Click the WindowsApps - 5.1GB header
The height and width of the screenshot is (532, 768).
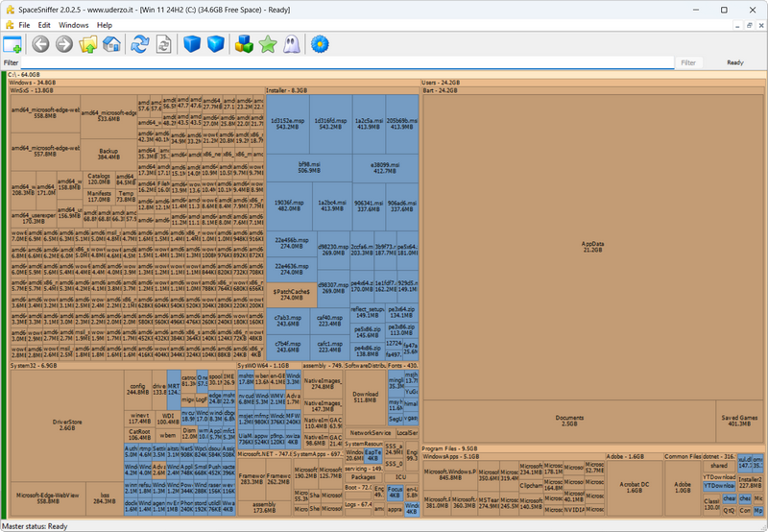[513, 456]
